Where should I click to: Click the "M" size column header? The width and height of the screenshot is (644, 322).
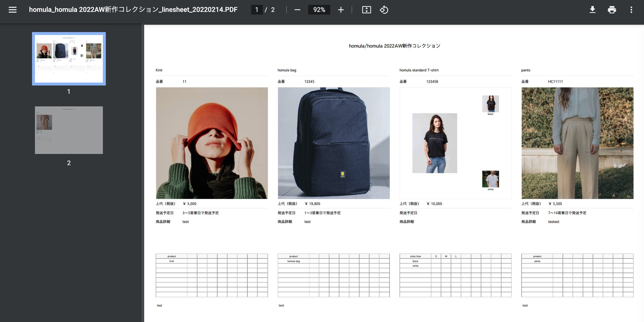tap(446, 256)
